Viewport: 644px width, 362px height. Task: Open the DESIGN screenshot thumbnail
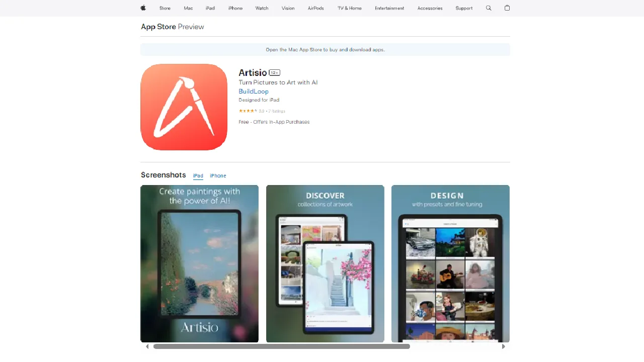pos(450,263)
